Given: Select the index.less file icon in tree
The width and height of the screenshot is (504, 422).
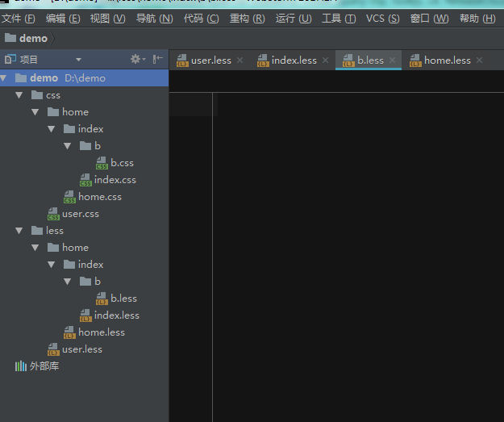Looking at the screenshot, I should click(x=85, y=315).
